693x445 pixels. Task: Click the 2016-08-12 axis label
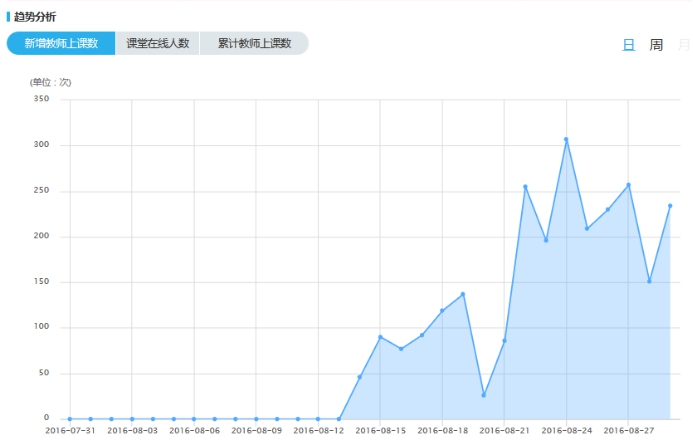pyautogui.click(x=318, y=430)
